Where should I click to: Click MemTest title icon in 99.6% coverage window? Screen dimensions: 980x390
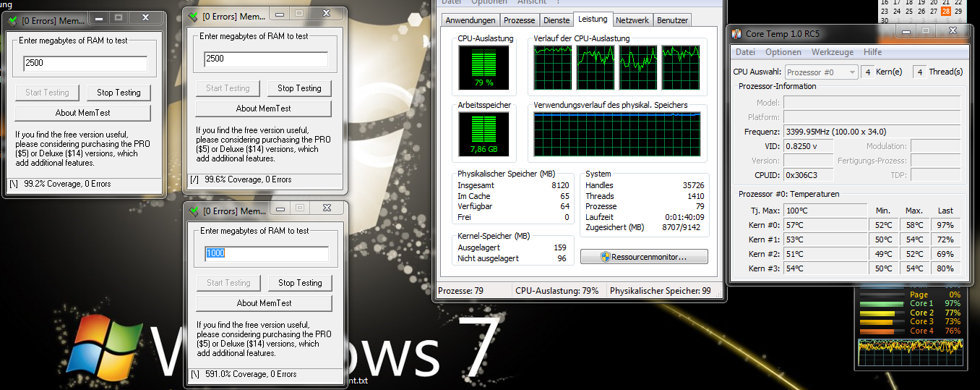192,16
